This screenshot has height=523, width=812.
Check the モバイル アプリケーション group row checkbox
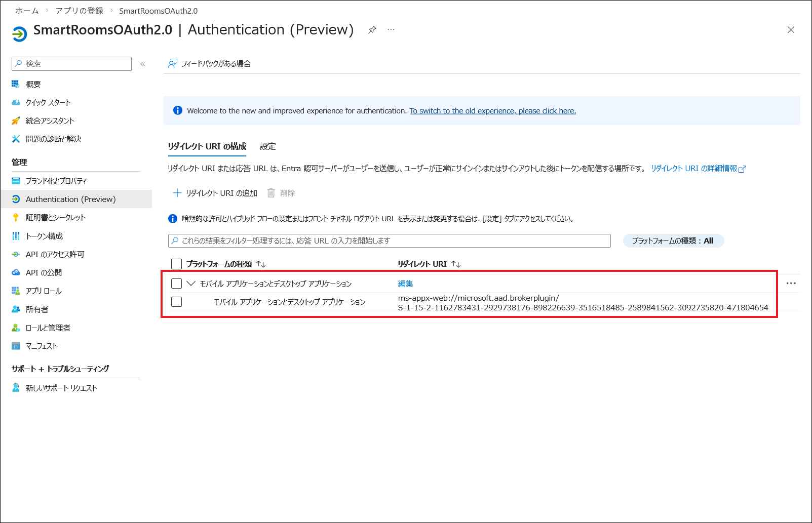coord(176,284)
